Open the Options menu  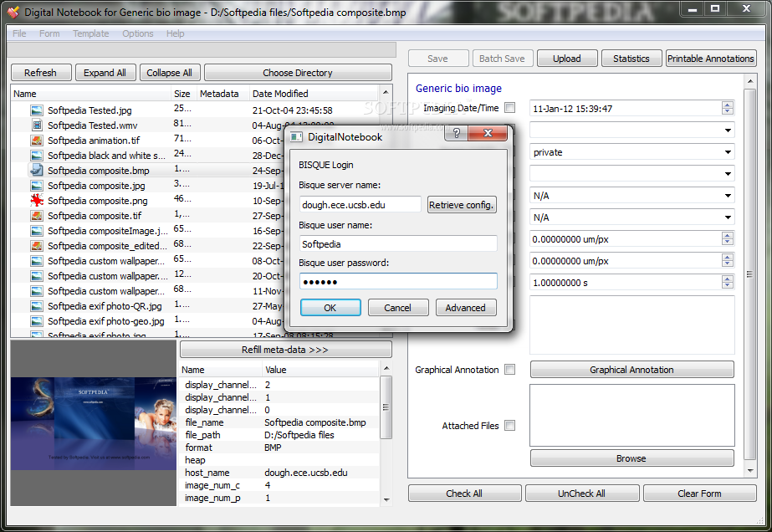[x=138, y=33]
